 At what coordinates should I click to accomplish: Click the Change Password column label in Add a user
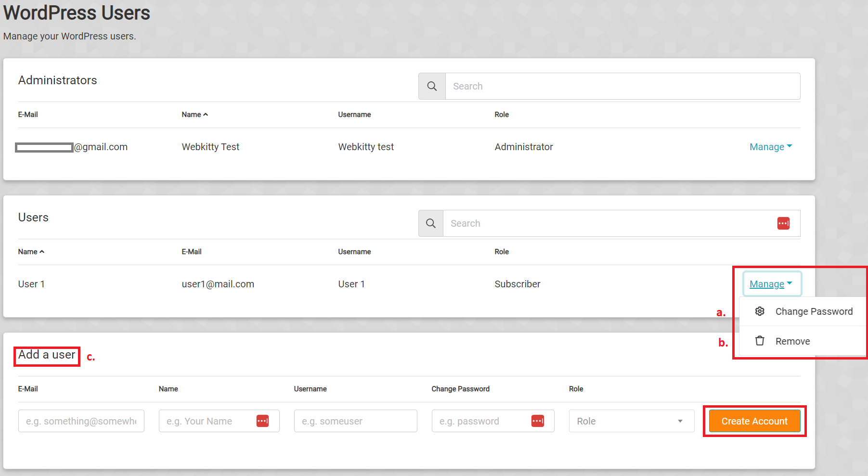(x=460, y=389)
